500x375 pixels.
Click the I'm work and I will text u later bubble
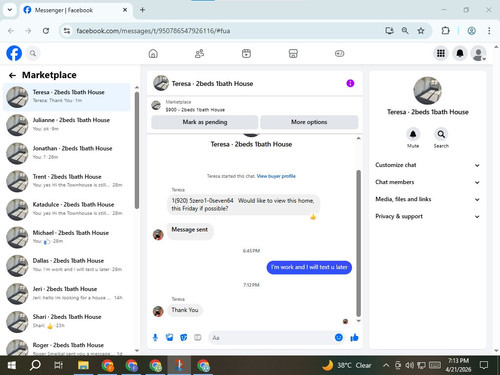[x=309, y=267]
